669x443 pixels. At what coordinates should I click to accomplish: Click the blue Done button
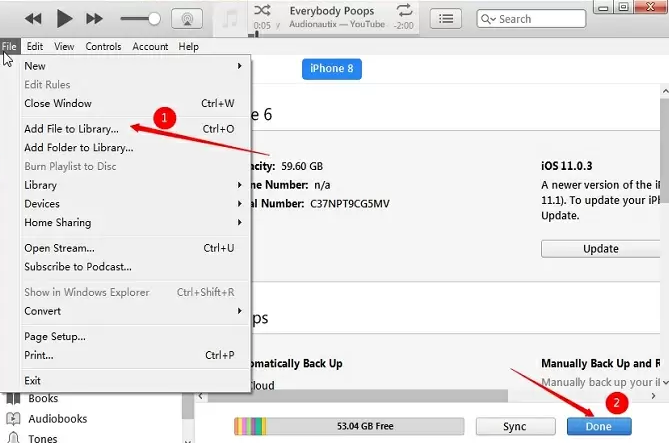601,427
